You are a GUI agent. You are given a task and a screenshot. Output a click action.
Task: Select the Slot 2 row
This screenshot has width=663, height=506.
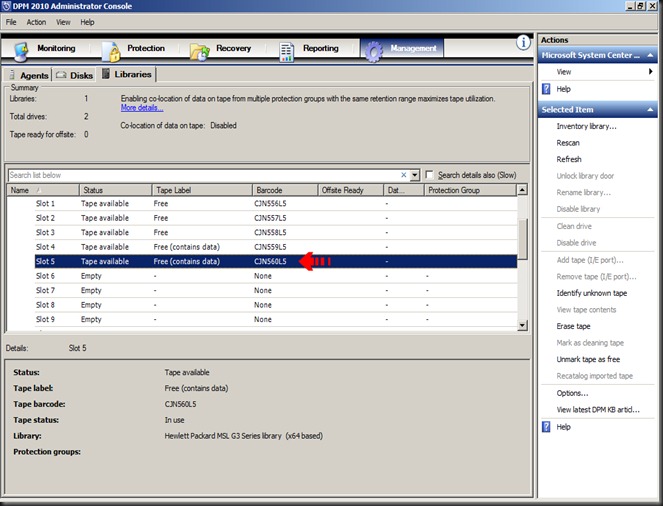(276, 218)
